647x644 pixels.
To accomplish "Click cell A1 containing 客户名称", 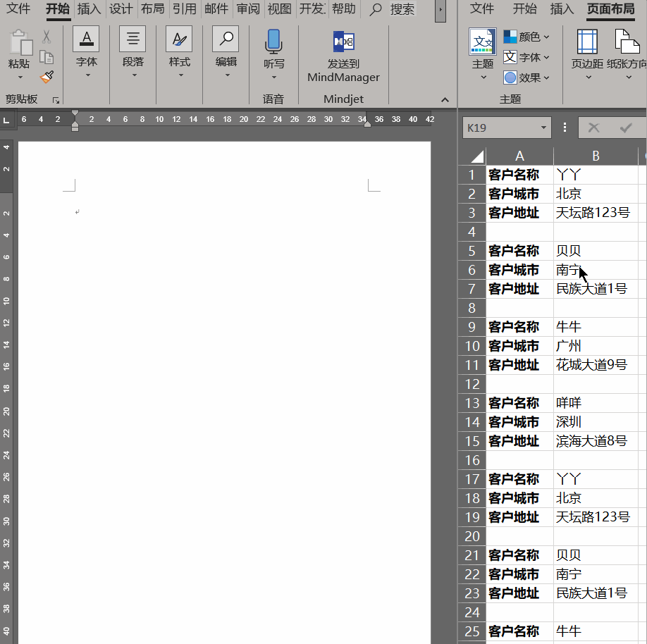I will 519,175.
